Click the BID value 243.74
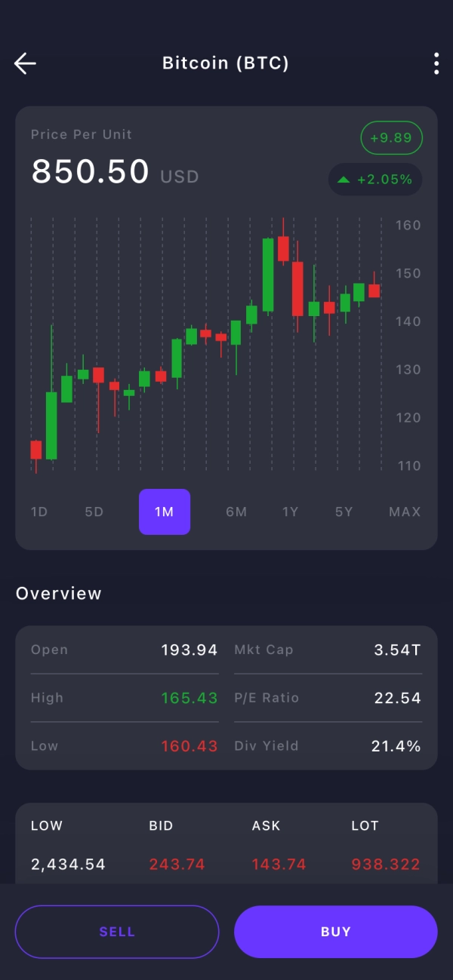Viewport: 453px width, 980px height. [177, 865]
